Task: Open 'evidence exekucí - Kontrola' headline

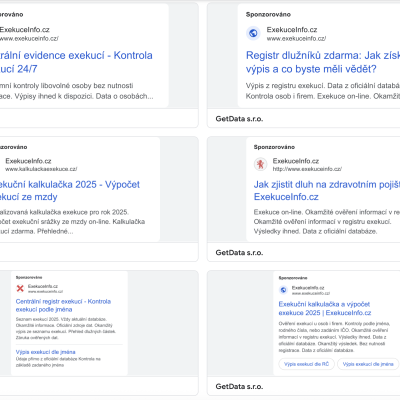Action: point(76,62)
